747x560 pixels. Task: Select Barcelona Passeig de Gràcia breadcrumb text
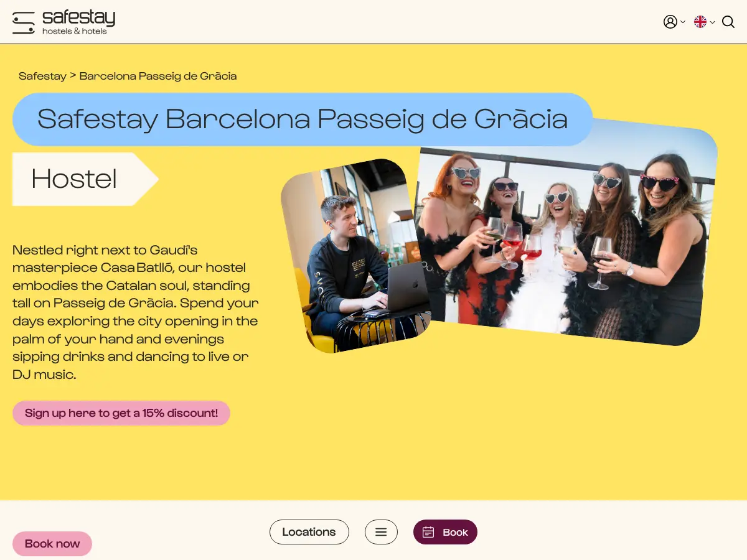[158, 76]
